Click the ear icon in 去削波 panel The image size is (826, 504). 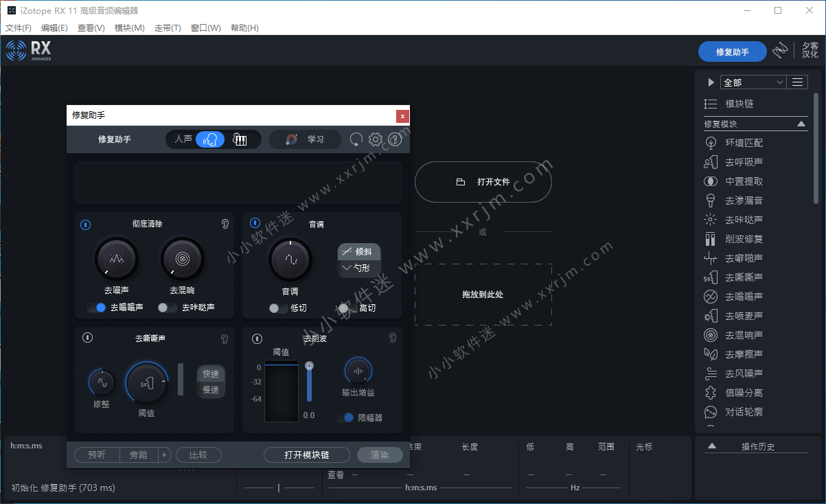pyautogui.click(x=392, y=338)
